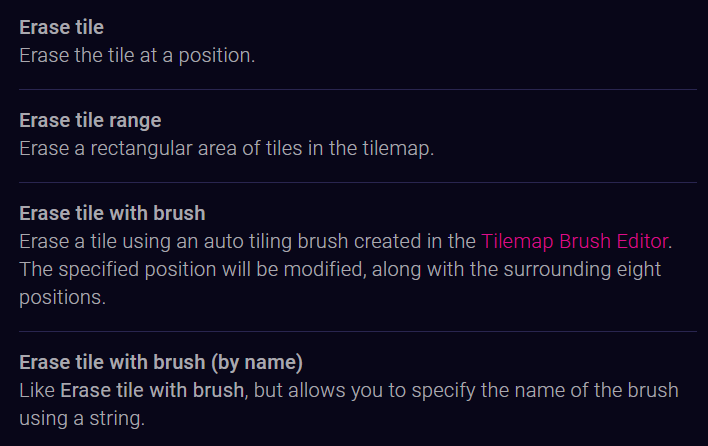Select the "Erase a rectangular area" description text
The height and width of the screenshot is (446, 708).
(227, 149)
